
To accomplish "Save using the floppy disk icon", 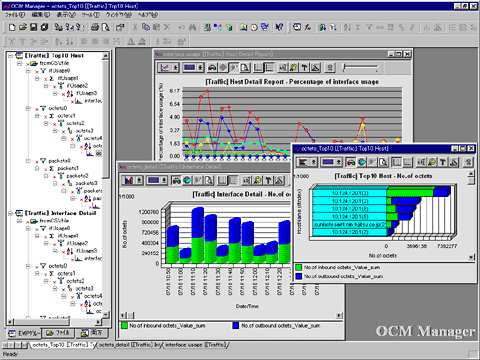I will tap(33, 27).
